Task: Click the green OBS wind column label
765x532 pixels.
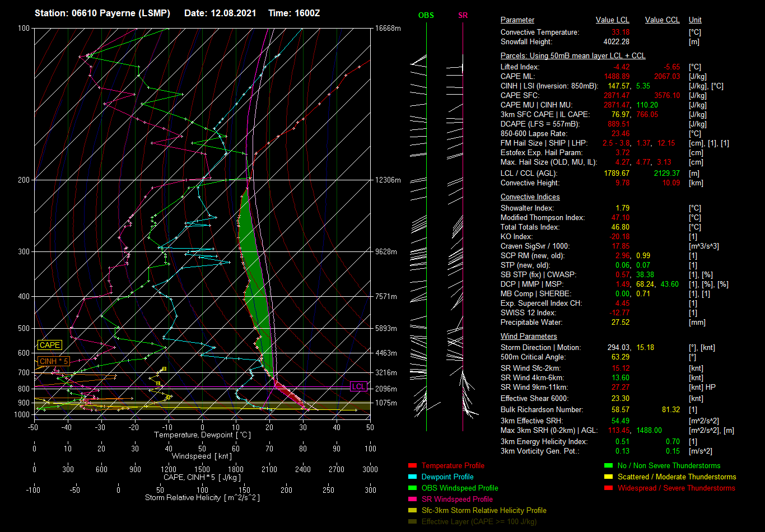Action: click(426, 16)
